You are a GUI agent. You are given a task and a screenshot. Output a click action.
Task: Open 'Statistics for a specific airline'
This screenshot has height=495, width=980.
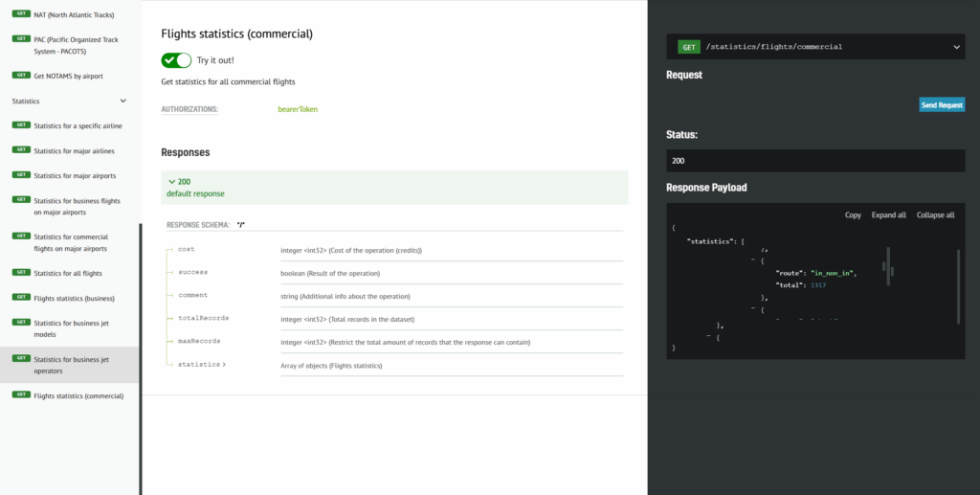tap(78, 125)
